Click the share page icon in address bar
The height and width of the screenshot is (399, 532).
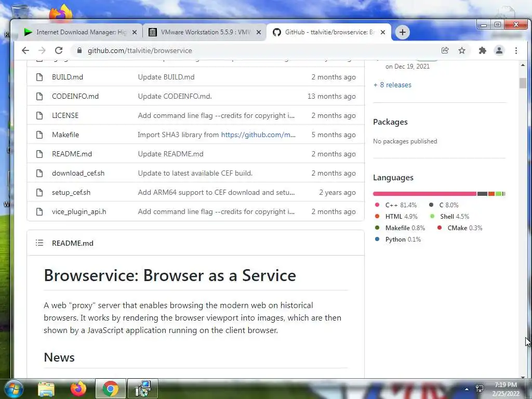click(x=445, y=50)
